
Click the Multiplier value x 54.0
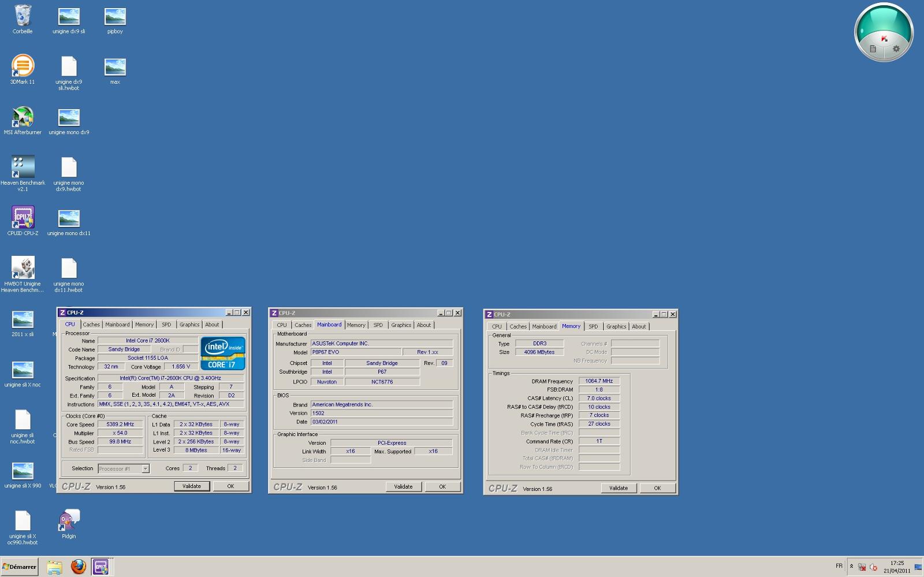(120, 433)
